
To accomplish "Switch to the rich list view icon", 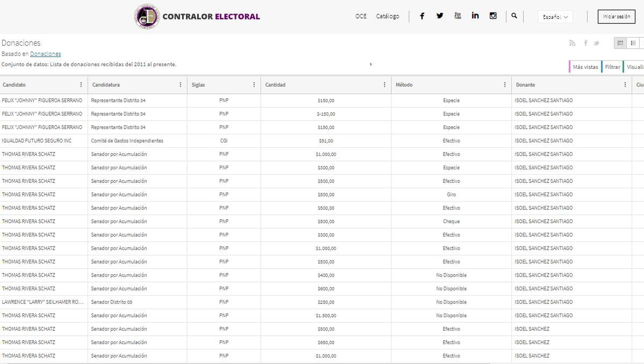I will coord(633,43).
